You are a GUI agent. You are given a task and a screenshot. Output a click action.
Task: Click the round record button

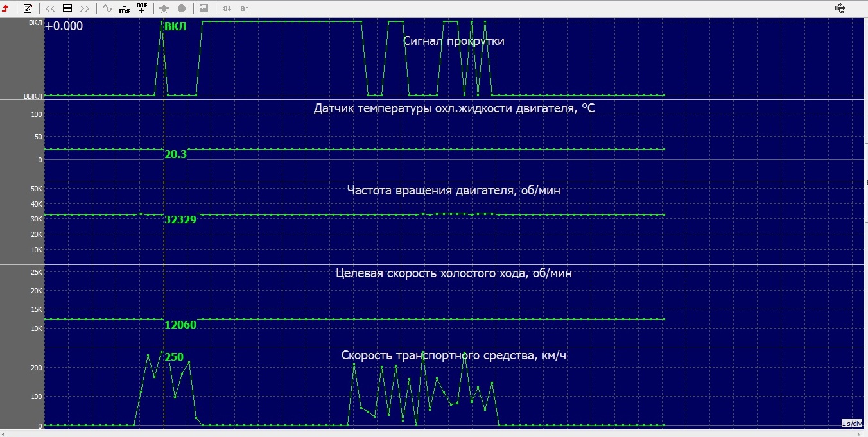coord(182,8)
